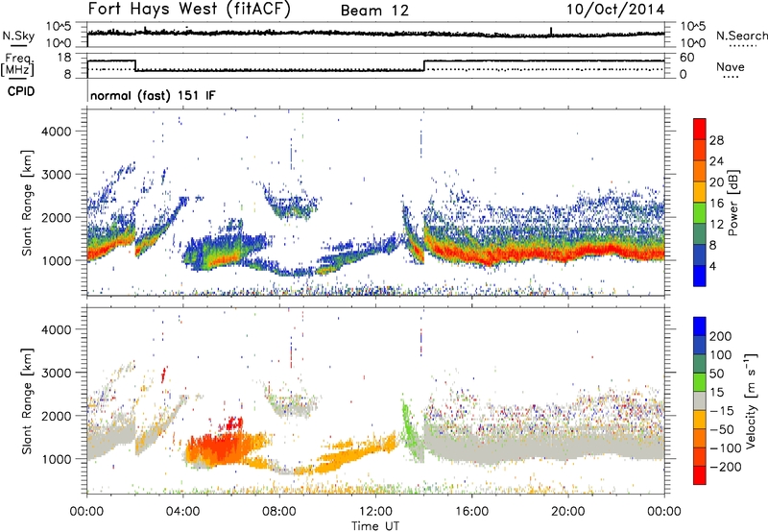The image size is (768, 532).
Task: Click the '04:00' time axis tick label
Action: point(183,512)
